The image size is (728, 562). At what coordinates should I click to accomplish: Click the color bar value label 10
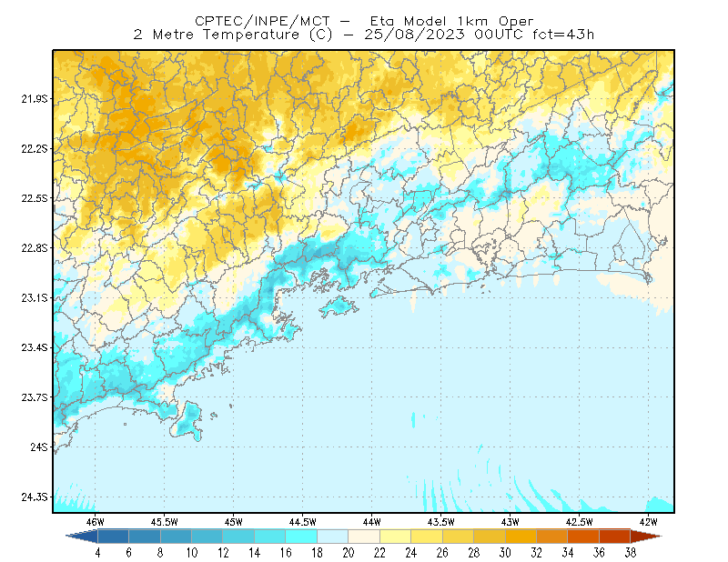192,553
